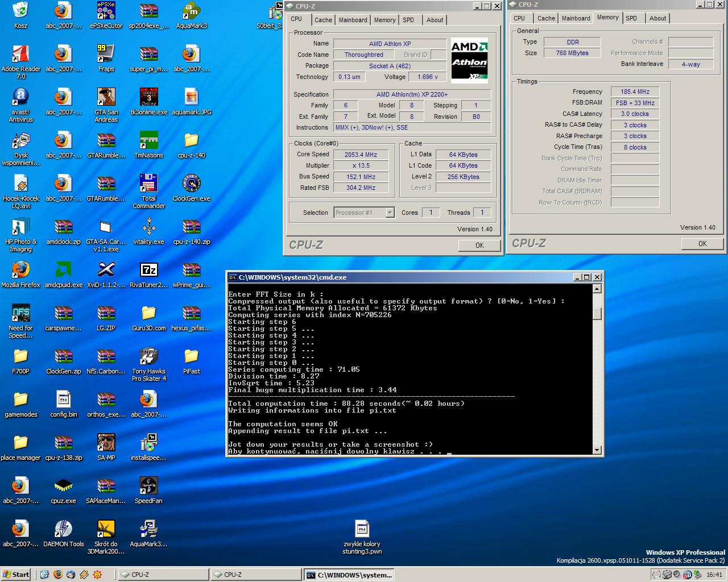The image size is (728, 582).
Task: Open Mainboard tab in left CPU-Z
Action: coord(353,20)
